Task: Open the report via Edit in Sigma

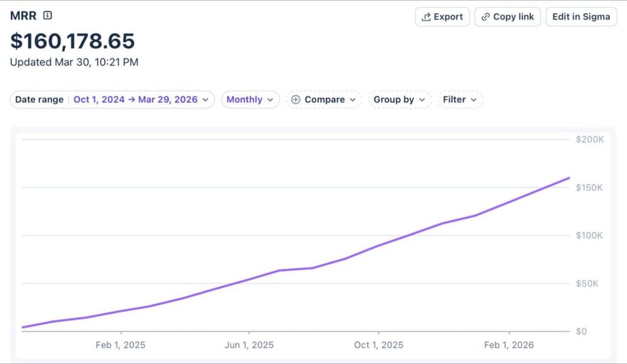Action: pyautogui.click(x=581, y=17)
